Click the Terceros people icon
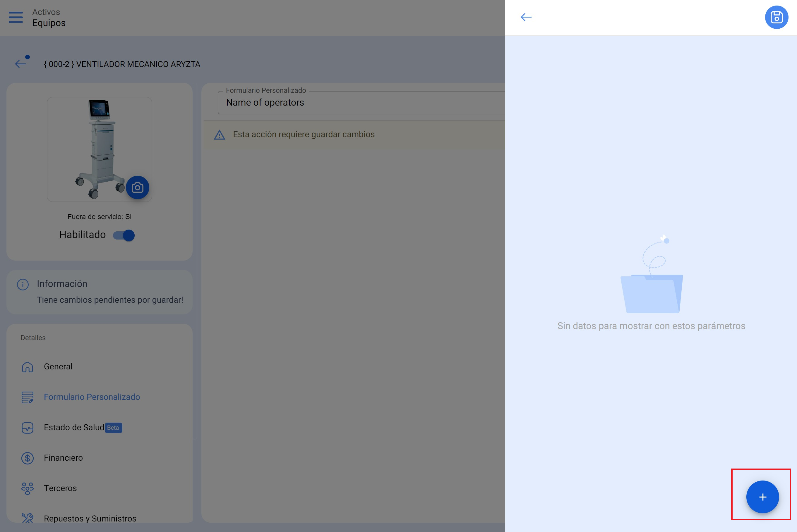The width and height of the screenshot is (797, 532). click(x=28, y=489)
